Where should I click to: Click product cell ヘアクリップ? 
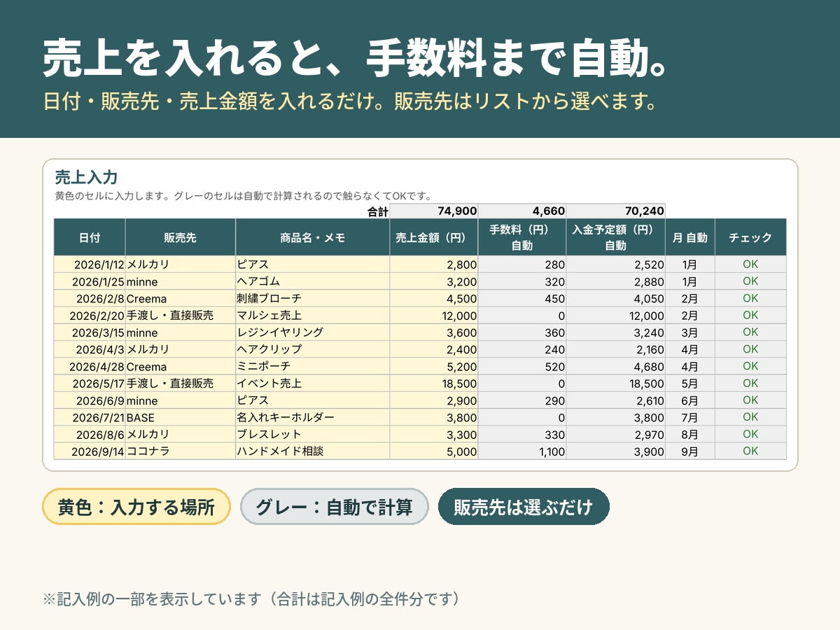(313, 349)
